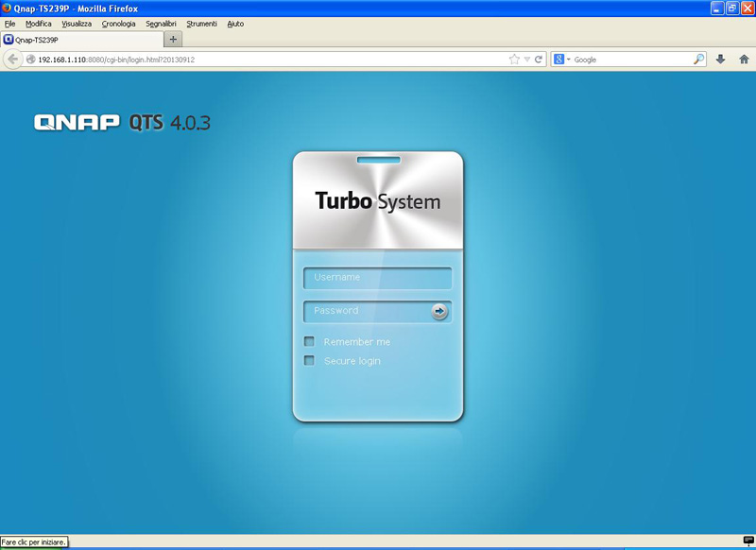Enable the Remember me checkbox

309,342
